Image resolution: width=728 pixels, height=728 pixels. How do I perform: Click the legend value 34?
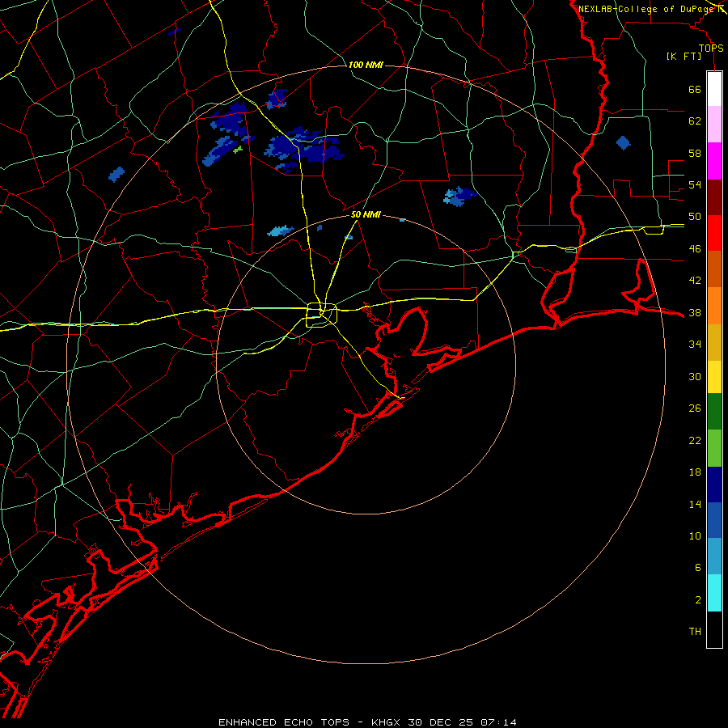coord(695,345)
